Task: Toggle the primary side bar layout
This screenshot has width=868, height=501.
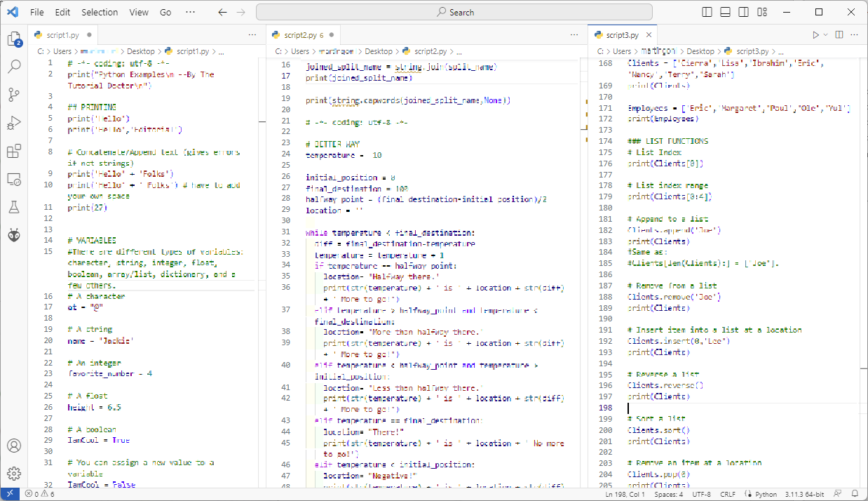Action: [x=707, y=12]
